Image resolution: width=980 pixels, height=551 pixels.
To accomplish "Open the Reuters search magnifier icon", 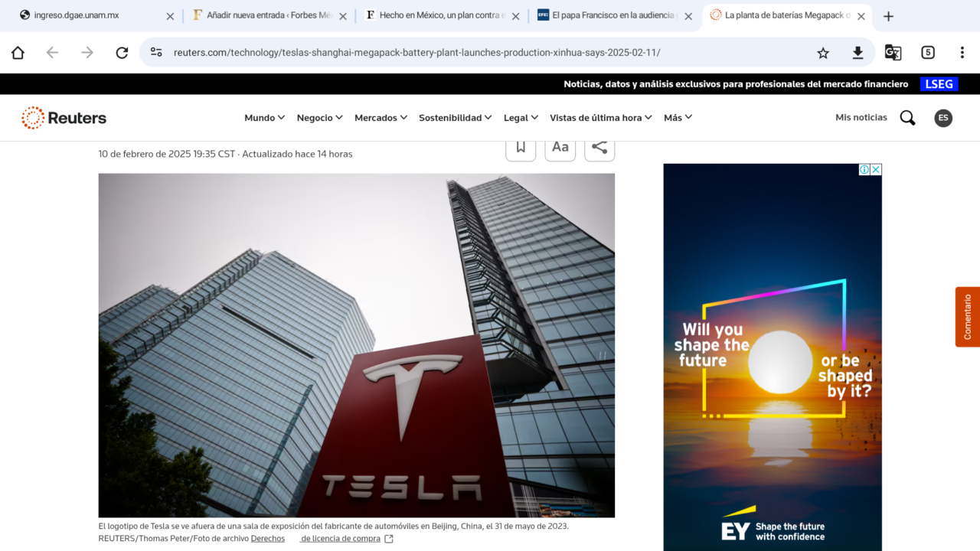I will [907, 118].
